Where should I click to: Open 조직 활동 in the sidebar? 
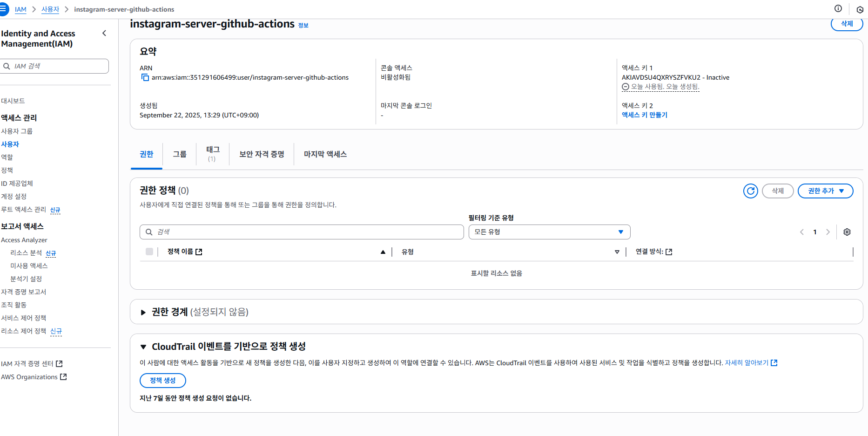(14, 305)
